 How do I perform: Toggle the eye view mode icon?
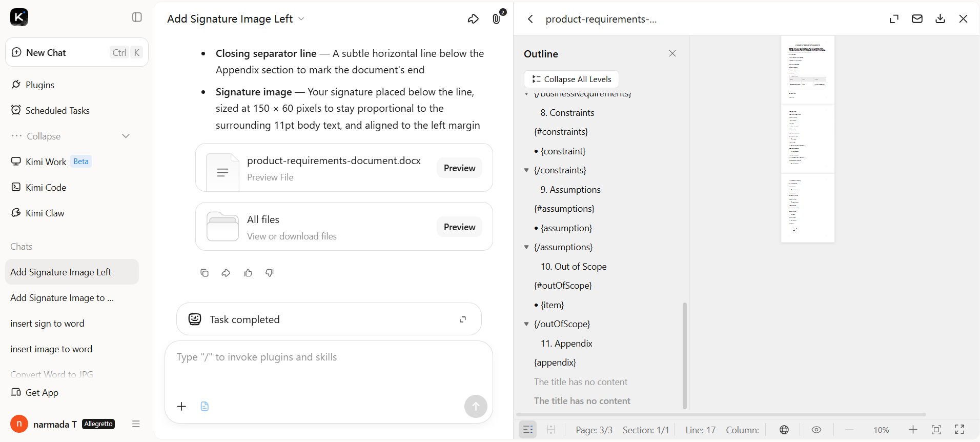tap(816, 430)
